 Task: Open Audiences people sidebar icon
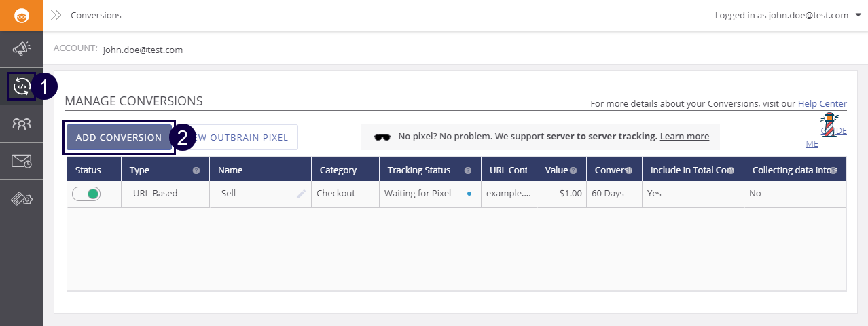pos(22,124)
